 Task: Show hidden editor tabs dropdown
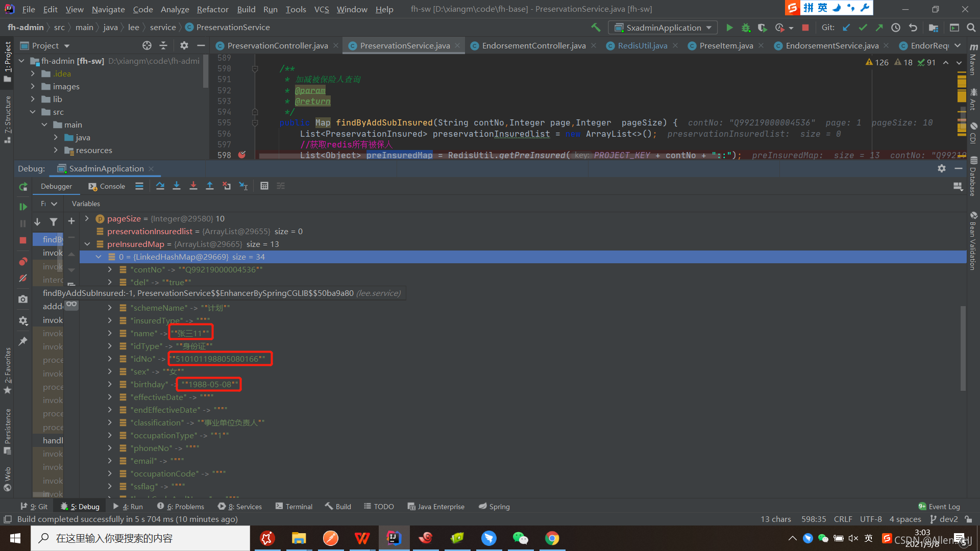point(958,45)
